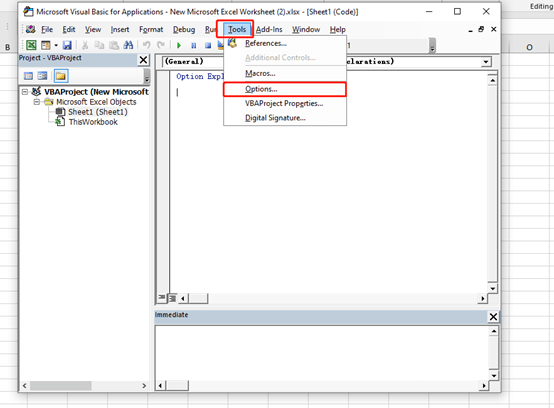Open the Edit menu
The width and height of the screenshot is (554, 408).
69,29
